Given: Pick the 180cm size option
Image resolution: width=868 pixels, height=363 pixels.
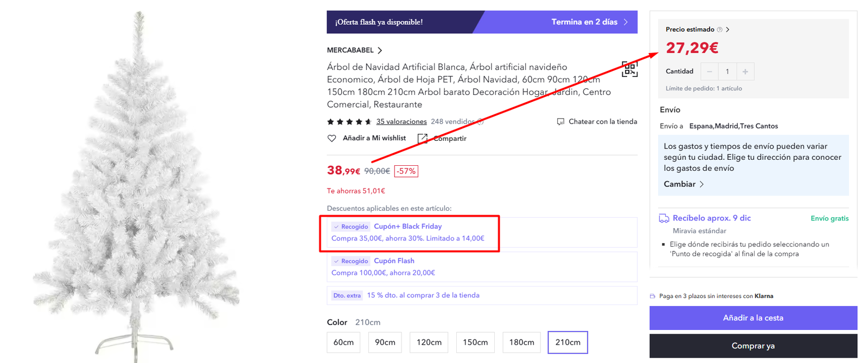Looking at the screenshot, I should point(521,342).
